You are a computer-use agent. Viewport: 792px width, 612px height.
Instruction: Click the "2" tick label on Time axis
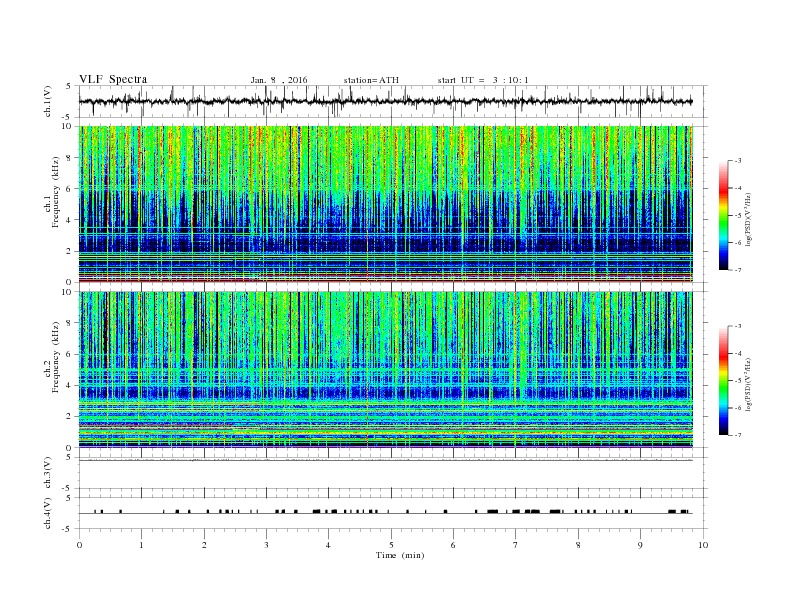point(204,545)
